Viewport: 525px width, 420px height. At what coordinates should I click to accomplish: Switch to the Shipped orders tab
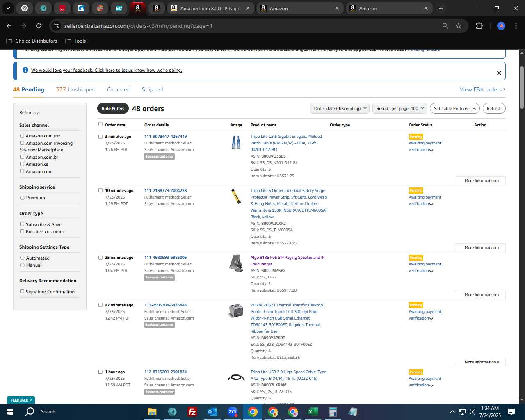coord(152,89)
